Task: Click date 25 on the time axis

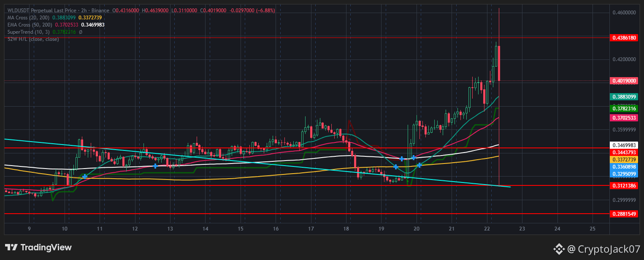Action: pyautogui.click(x=592, y=229)
